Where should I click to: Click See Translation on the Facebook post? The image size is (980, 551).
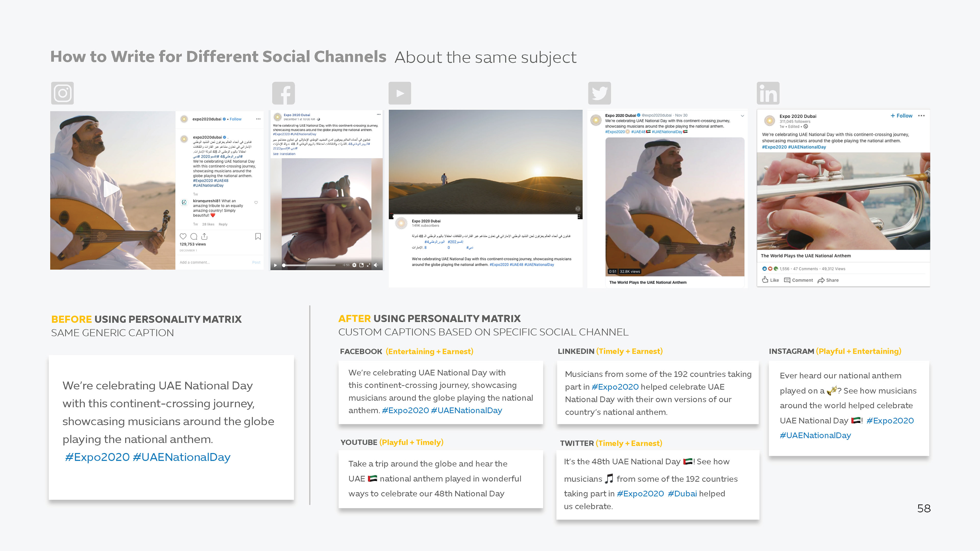[x=284, y=154]
